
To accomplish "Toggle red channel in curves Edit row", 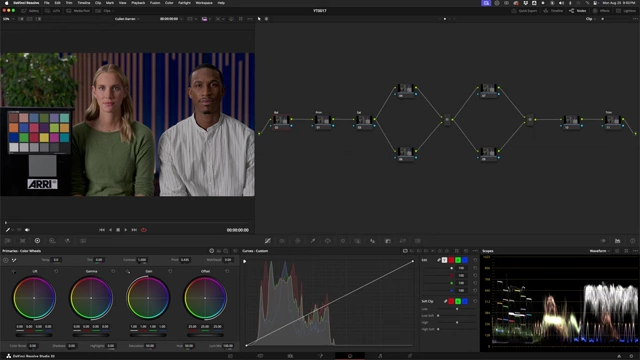I will pos(451,260).
